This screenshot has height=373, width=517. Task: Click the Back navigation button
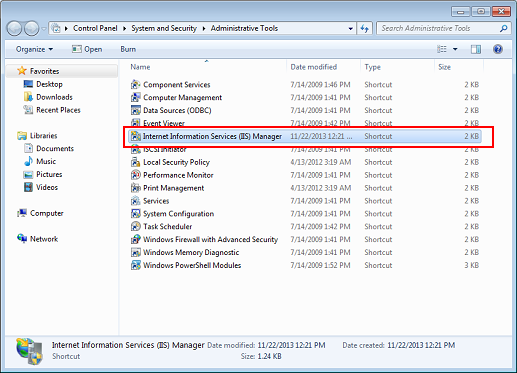pos(14,28)
